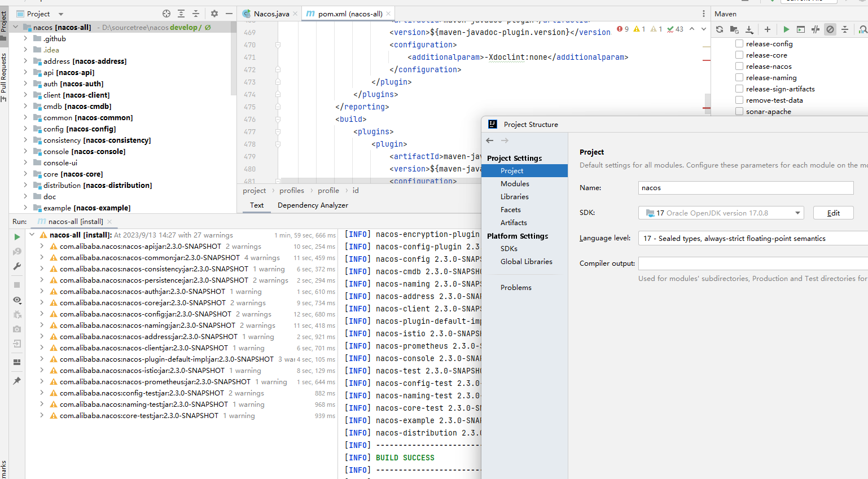Click the Compiler output field
The image size is (868, 479).
(753, 263)
